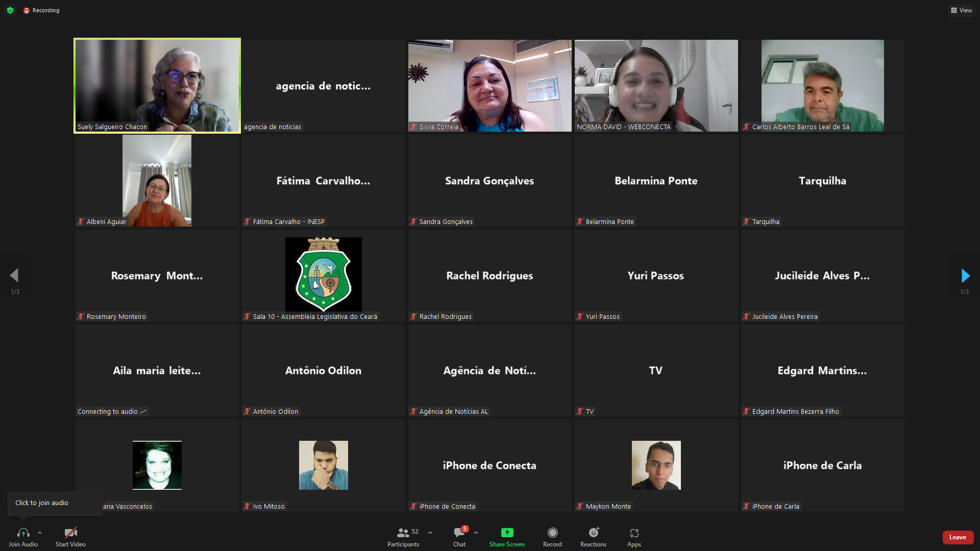
Task: Expand the Chat options caret
Action: coord(476,533)
